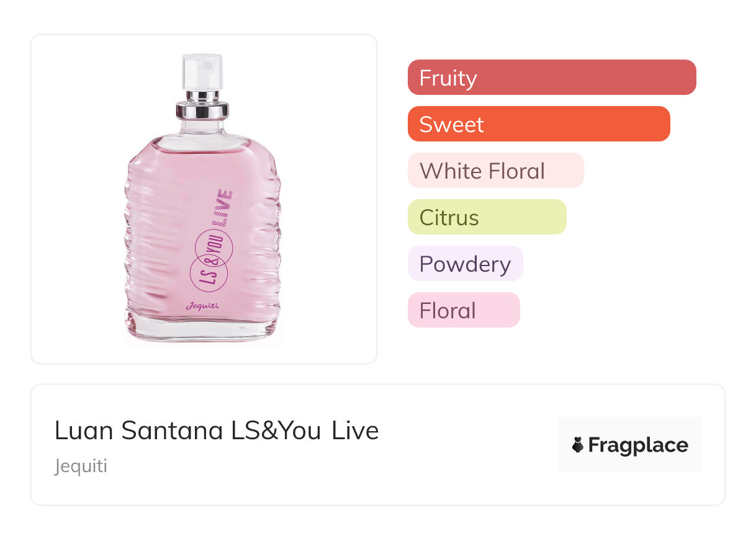Click the pink Floral accord bar

tap(463, 310)
